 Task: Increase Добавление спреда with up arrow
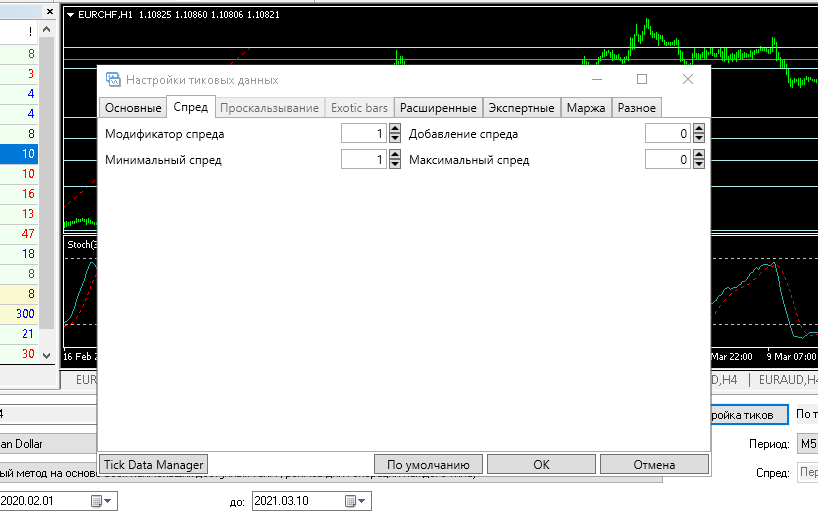(x=699, y=128)
